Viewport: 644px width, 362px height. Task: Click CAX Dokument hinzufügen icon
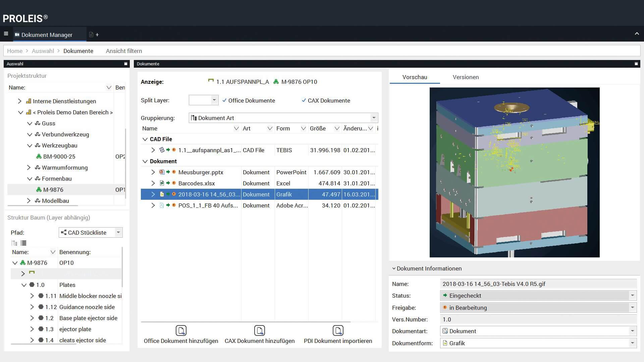pos(260,330)
